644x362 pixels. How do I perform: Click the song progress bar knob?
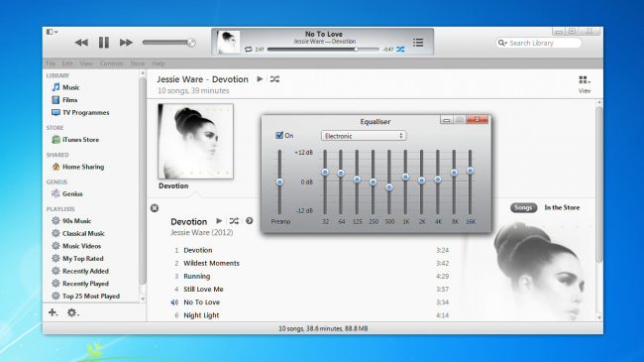tap(356, 50)
